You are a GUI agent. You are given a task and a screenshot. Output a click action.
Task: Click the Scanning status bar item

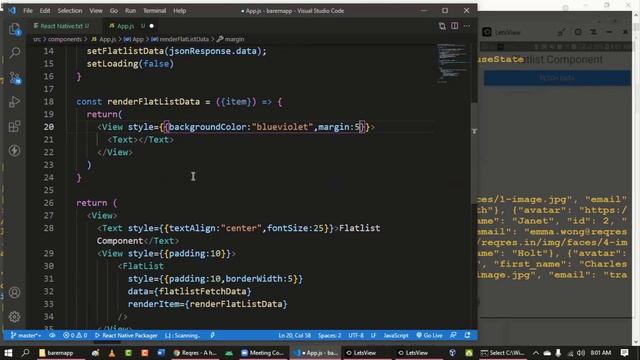click(x=182, y=336)
